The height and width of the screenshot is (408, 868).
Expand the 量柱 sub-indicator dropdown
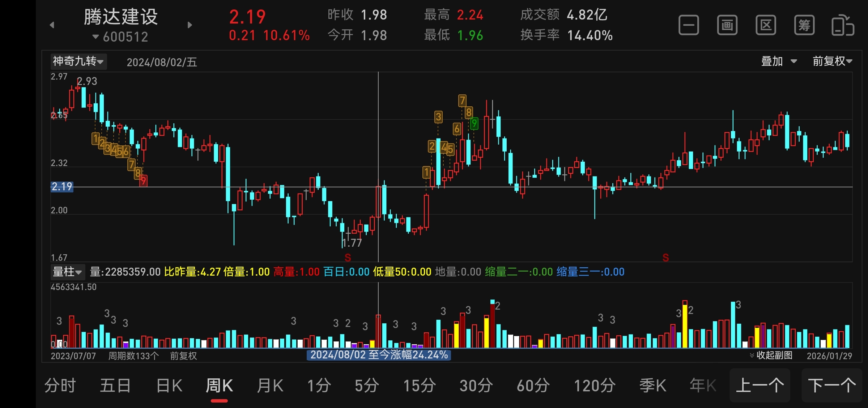point(67,272)
